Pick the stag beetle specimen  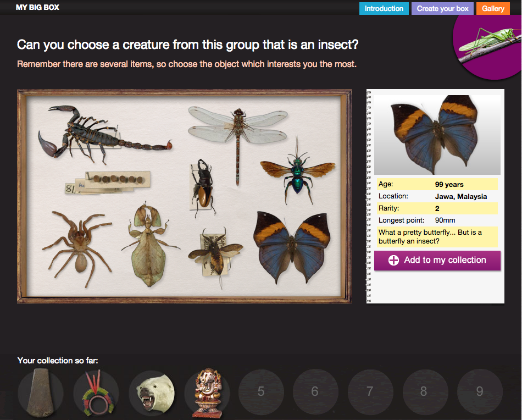201,184
